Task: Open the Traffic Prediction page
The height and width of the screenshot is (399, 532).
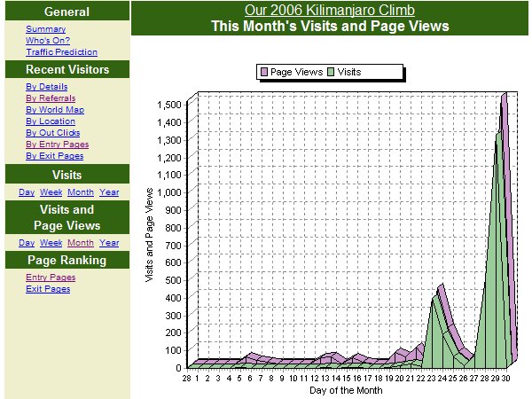Action: pos(61,52)
